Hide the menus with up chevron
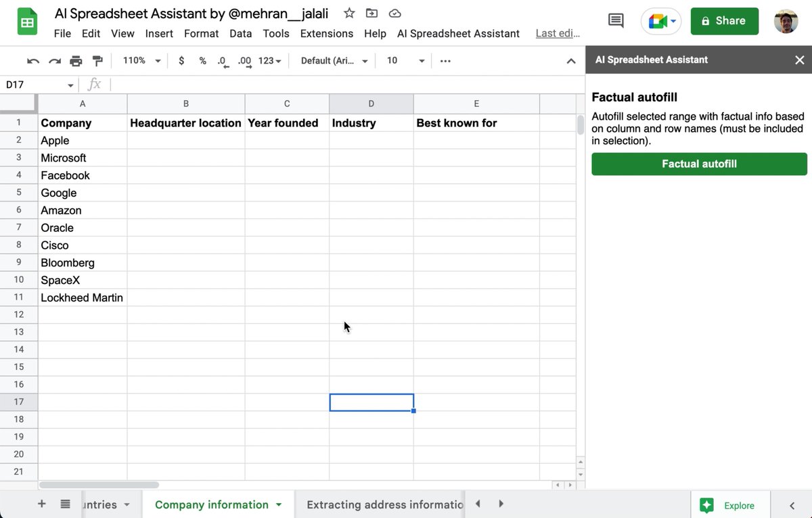812x518 pixels. [x=571, y=61]
